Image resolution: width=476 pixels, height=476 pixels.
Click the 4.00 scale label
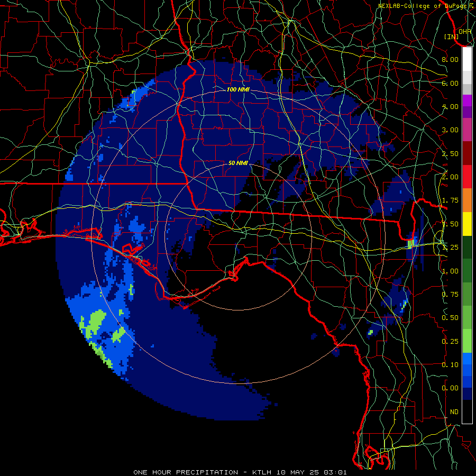(450, 106)
